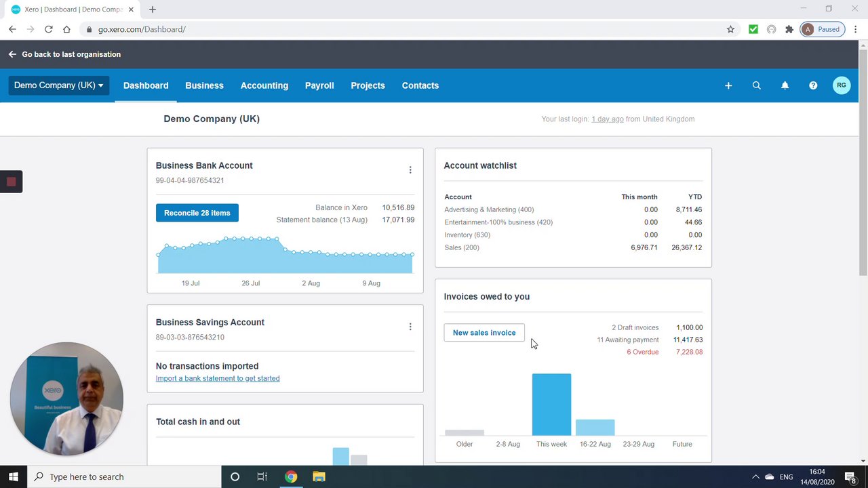This screenshot has width=868, height=488.
Task: Go back to last organisation
Action: point(65,54)
